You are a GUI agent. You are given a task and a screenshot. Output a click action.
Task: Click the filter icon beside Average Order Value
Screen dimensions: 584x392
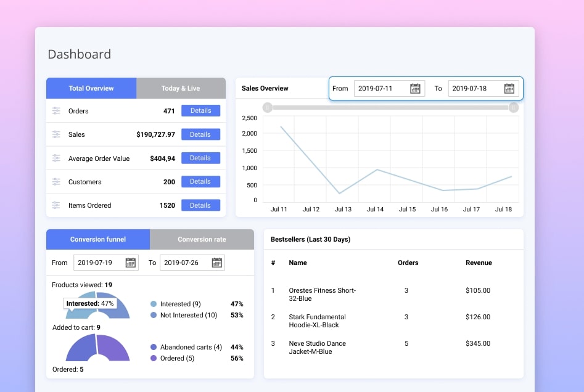56,158
